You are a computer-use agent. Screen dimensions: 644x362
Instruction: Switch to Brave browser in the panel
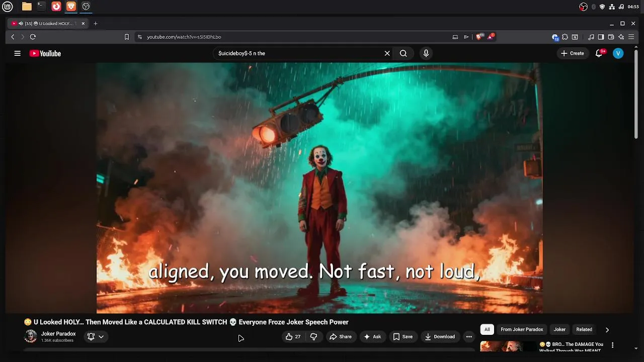point(71,7)
